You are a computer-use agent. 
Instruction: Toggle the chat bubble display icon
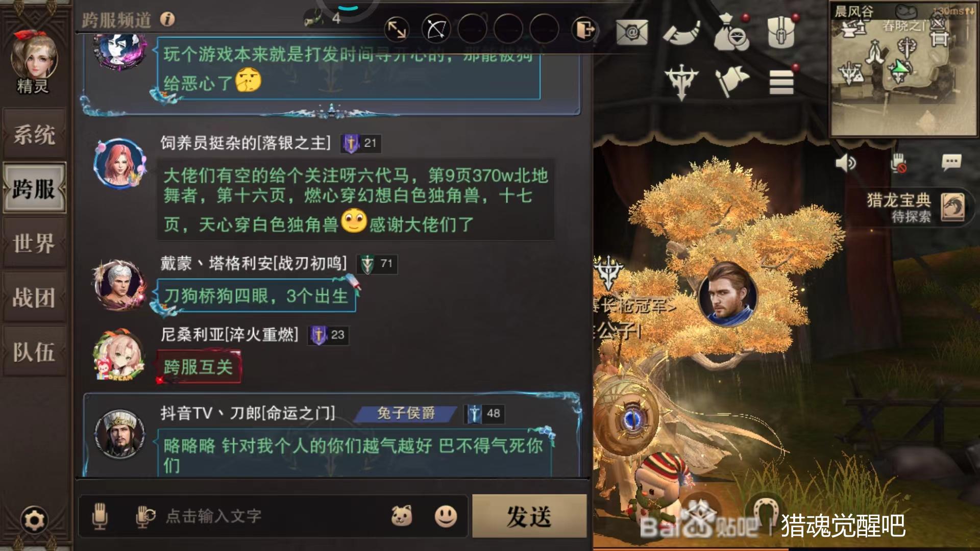click(951, 163)
